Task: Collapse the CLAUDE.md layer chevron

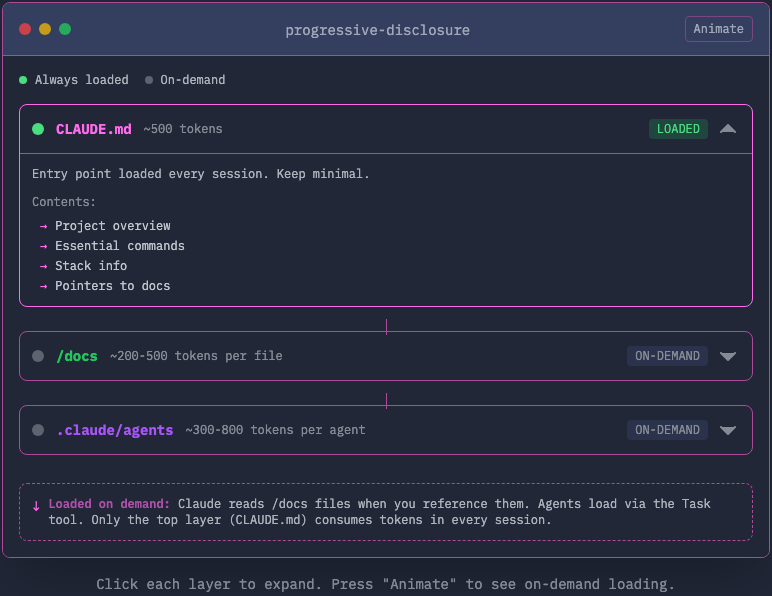Action: point(728,129)
